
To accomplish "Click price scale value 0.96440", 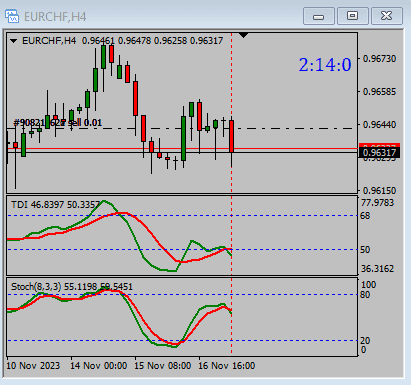I will pyautogui.click(x=379, y=125).
